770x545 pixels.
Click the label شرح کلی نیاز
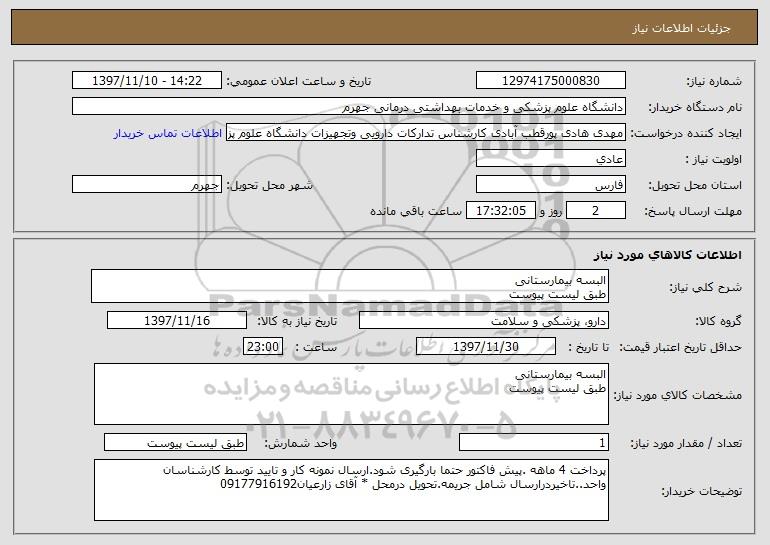pos(706,287)
